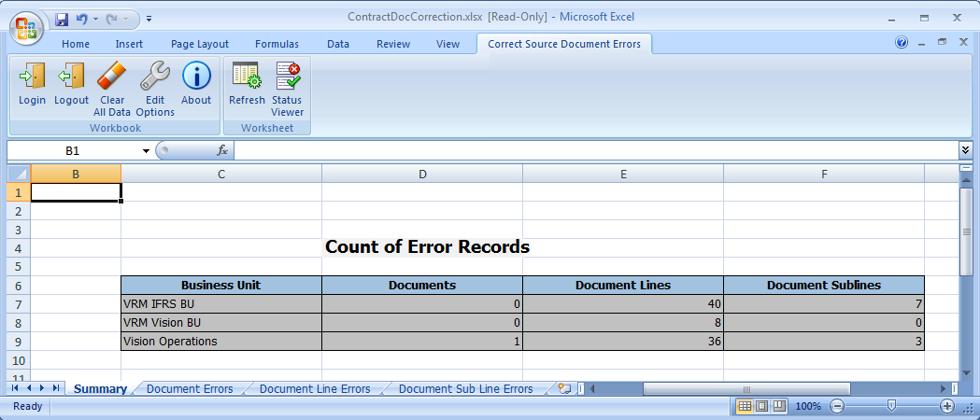The height and width of the screenshot is (420, 980).
Task: Insert a new worksheet tab icon
Action: 564,389
